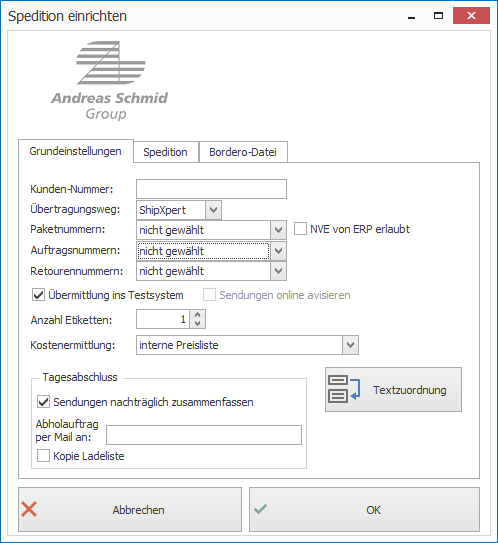Expand the Paketnummern dropdown list
Image resolution: width=498 pixels, height=543 pixels.
pos(278,230)
